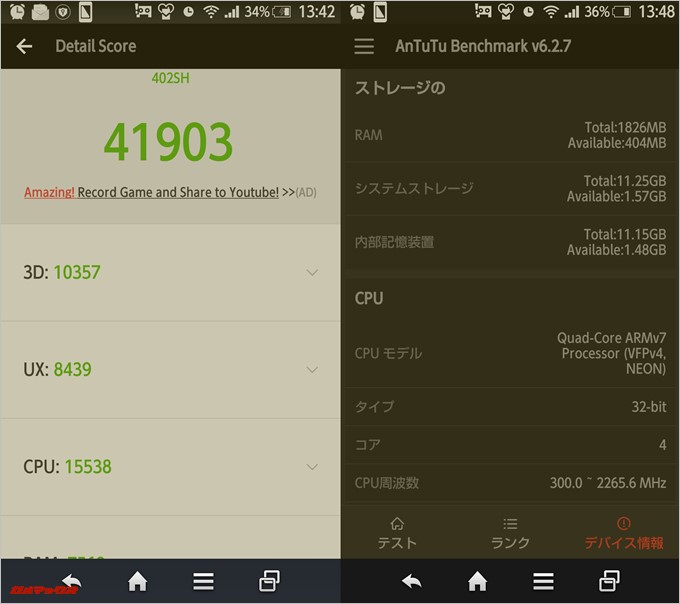This screenshot has width=680, height=604.
Task: Tap the RAM row showing Total:1826MB
Action: click(x=510, y=135)
